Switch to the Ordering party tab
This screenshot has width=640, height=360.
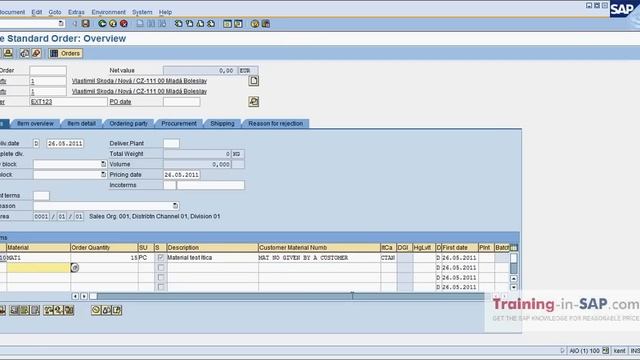(x=129, y=123)
